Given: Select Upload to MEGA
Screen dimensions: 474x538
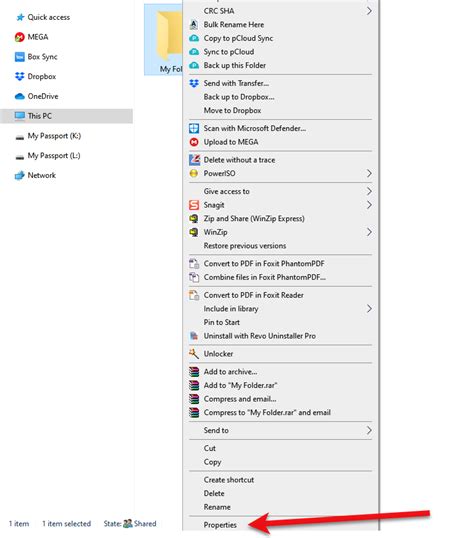Looking at the screenshot, I should pos(231,142).
